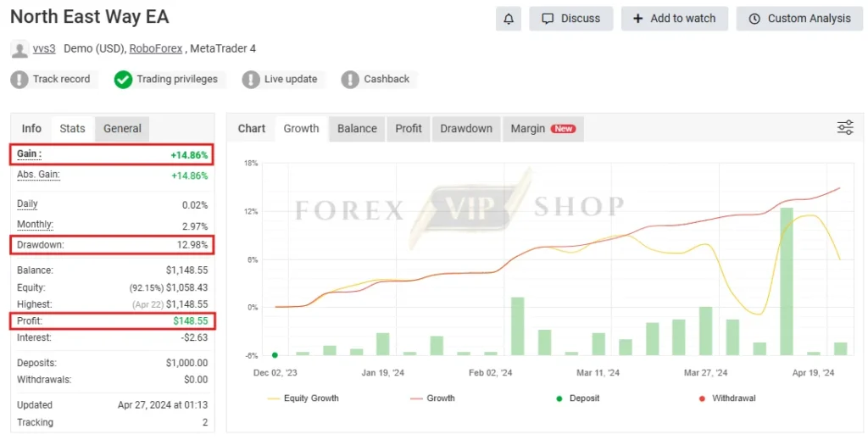868x440 pixels.
Task: Click the $148.55 profit value
Action: (x=191, y=321)
